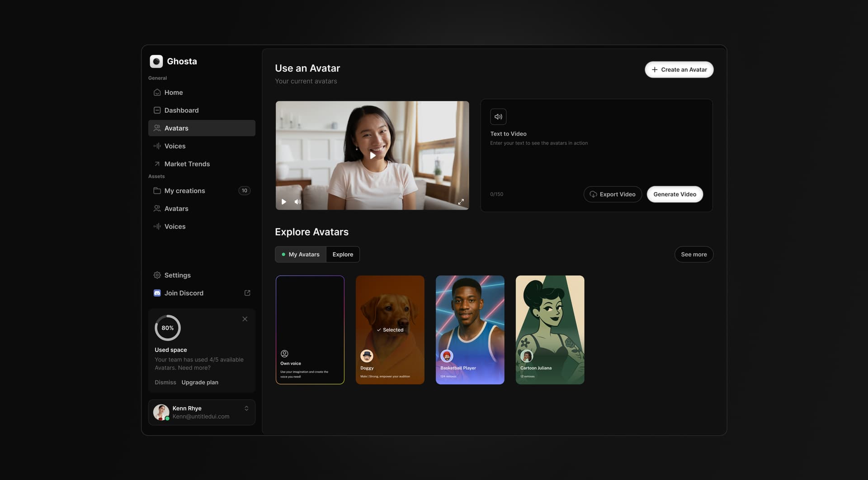Play the avatar video using center play icon

(373, 155)
